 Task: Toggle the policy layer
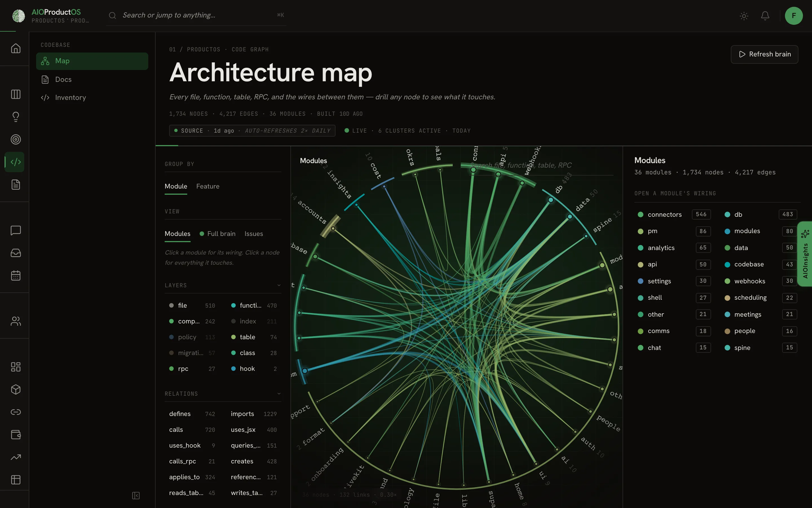pyautogui.click(x=192, y=337)
